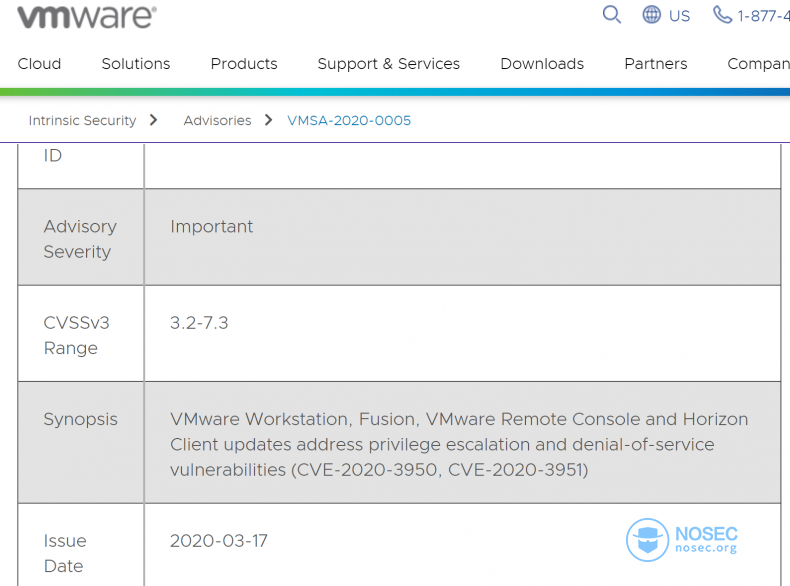The width and height of the screenshot is (790, 586).
Task: Select the US region label
Action: click(679, 16)
